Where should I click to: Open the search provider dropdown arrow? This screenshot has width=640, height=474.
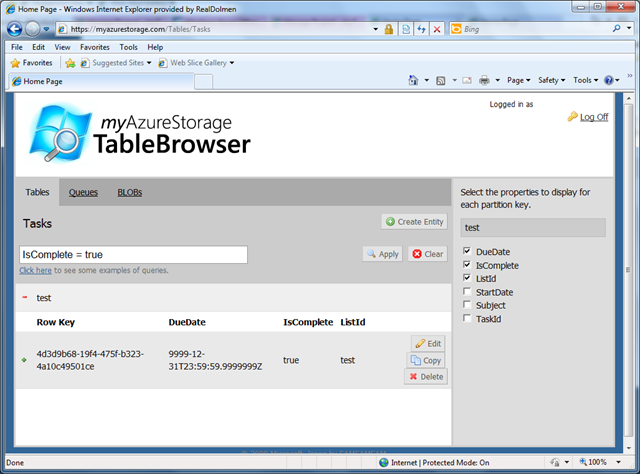629,29
